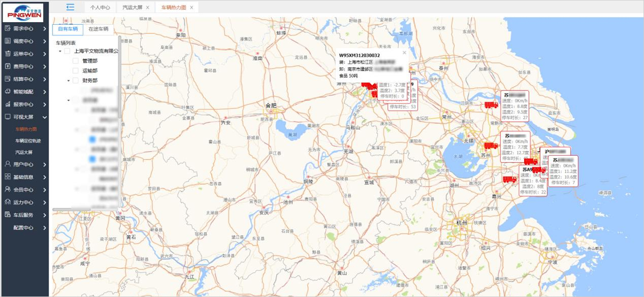Screen dimensions: 644x297
Task: Check the 管理部 checkbox
Action: 76,61
